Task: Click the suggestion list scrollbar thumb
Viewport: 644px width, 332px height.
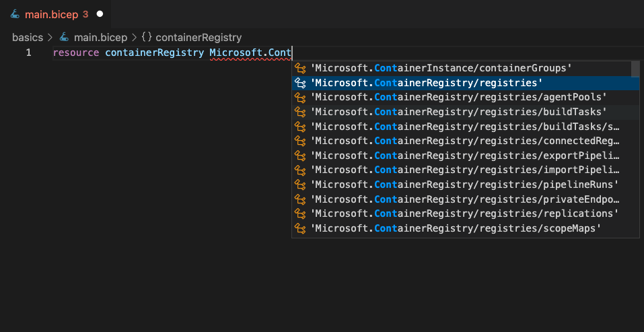Action: [x=635, y=69]
